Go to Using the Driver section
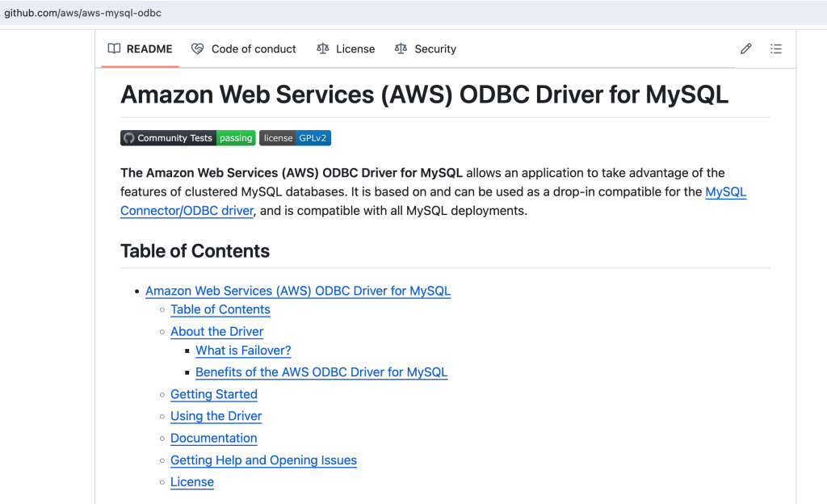 pyautogui.click(x=216, y=416)
